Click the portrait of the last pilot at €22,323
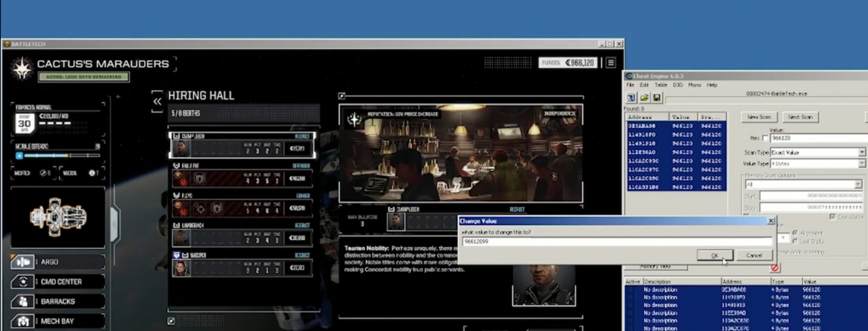This screenshot has width=868, height=331. (181, 268)
